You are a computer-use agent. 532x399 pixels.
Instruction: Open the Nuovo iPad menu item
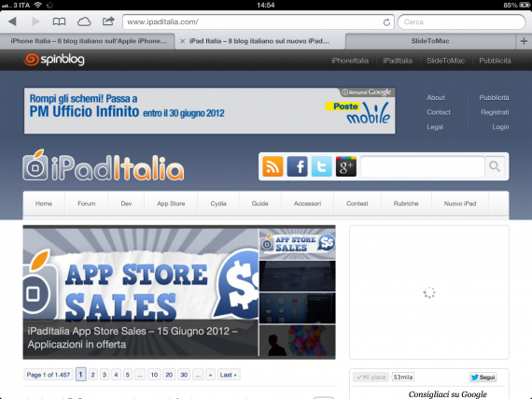(x=460, y=204)
